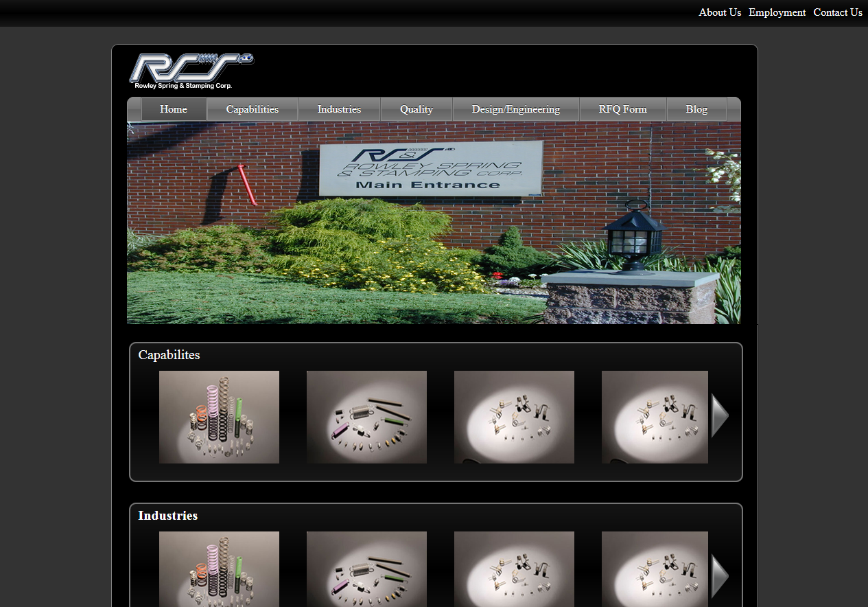Select the Quality menu item

tap(417, 109)
